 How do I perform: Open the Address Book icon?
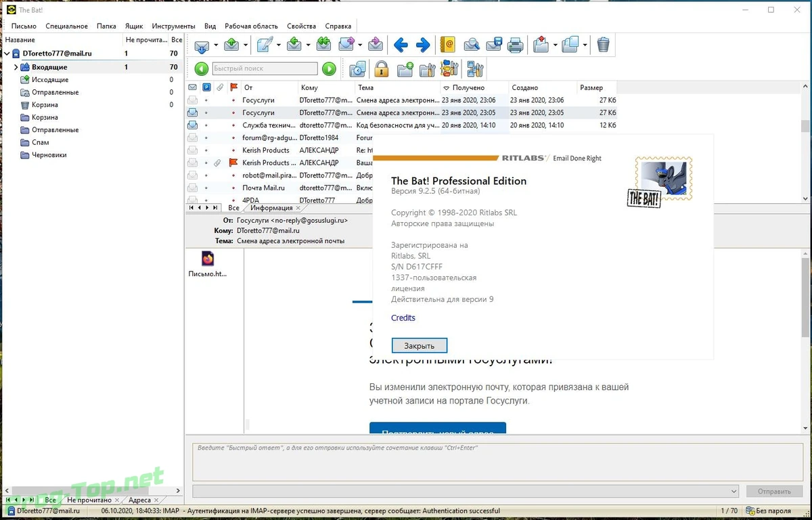(447, 45)
